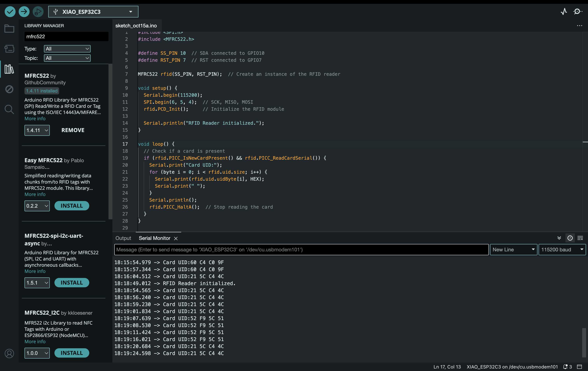Open the Boards Manager sidebar icon
Viewport: 588px width, 371px height.
point(9,49)
